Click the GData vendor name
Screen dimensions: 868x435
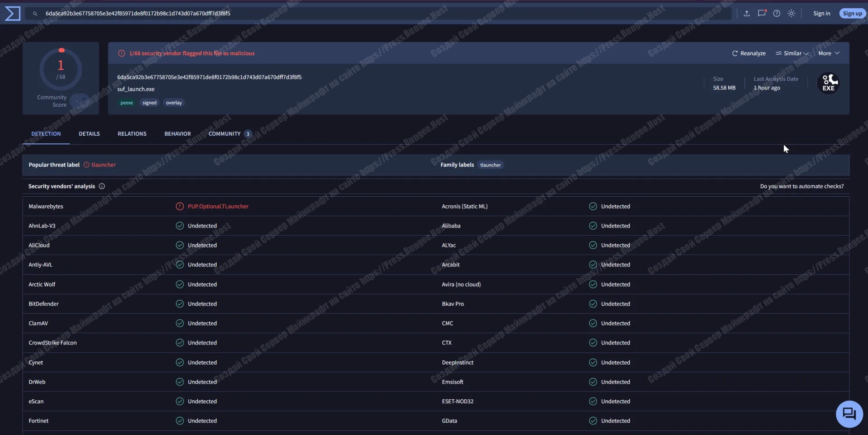tap(449, 421)
